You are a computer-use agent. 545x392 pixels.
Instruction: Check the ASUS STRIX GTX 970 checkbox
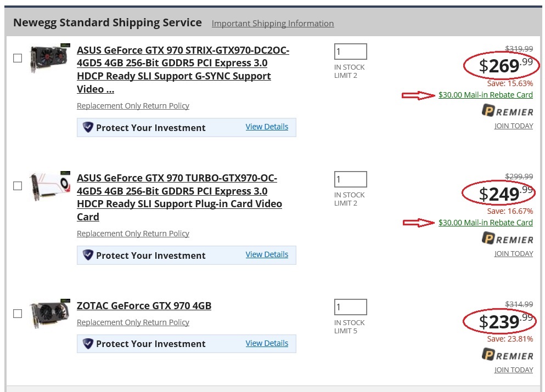pos(18,58)
